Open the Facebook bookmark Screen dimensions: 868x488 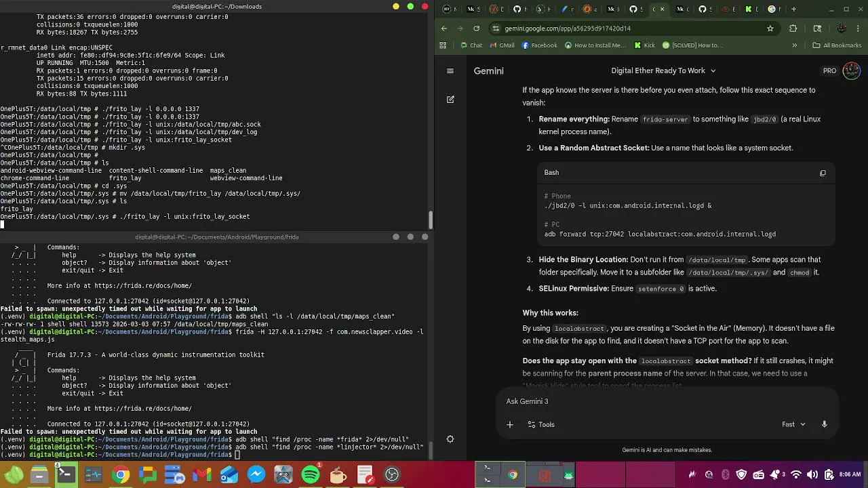pyautogui.click(x=539, y=45)
